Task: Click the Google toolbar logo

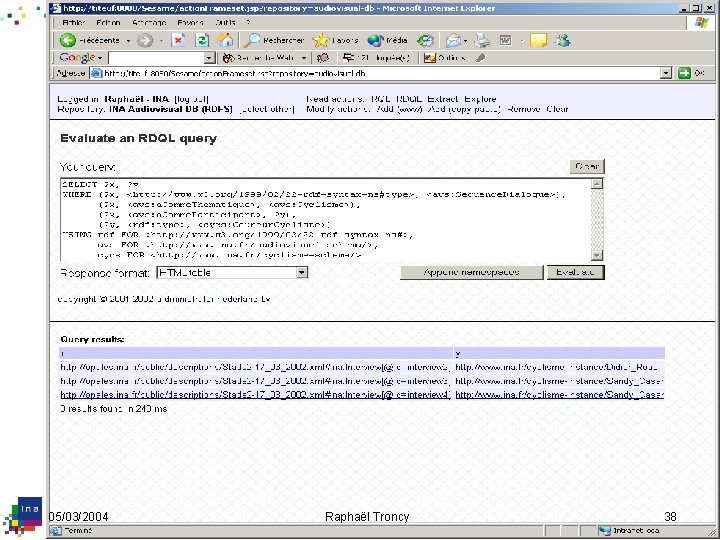Action: pyautogui.click(x=77, y=58)
